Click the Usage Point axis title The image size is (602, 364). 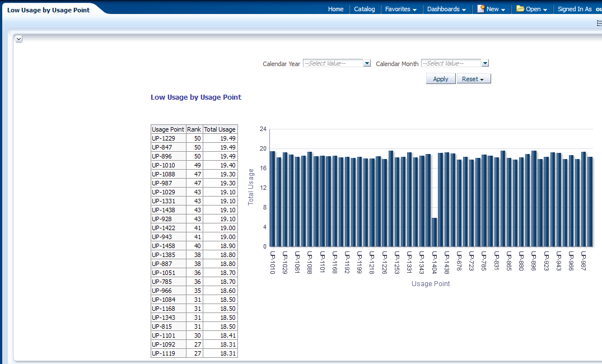click(x=431, y=284)
